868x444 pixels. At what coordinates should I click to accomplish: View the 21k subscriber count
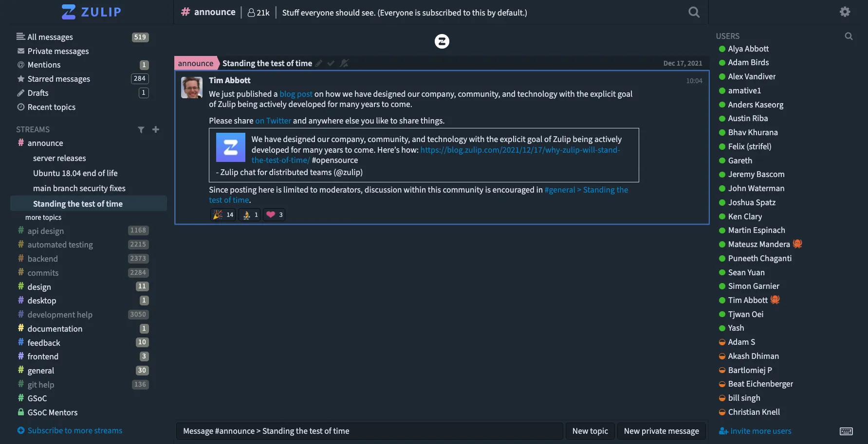(259, 13)
